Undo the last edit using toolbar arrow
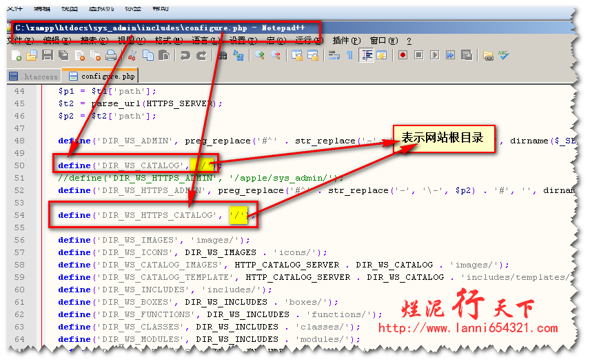 (x=185, y=56)
